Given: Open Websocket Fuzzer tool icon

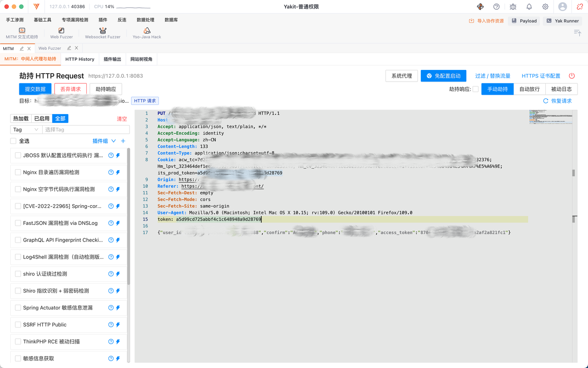Looking at the screenshot, I should click(x=103, y=30).
